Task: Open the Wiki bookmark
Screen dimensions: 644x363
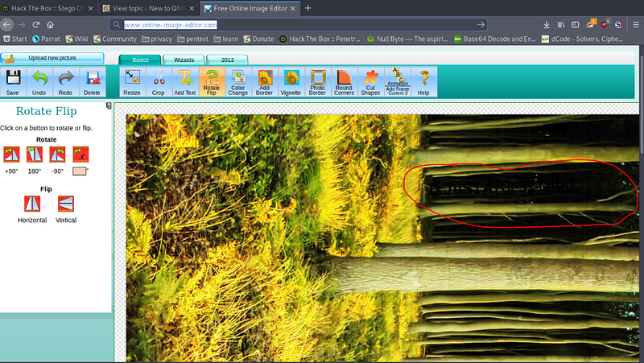Action: (x=76, y=39)
